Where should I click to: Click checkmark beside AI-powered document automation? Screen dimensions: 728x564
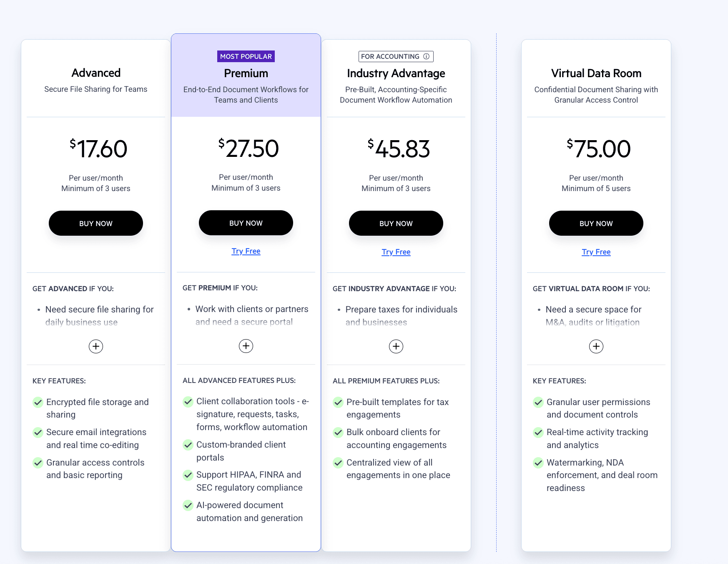point(188,506)
